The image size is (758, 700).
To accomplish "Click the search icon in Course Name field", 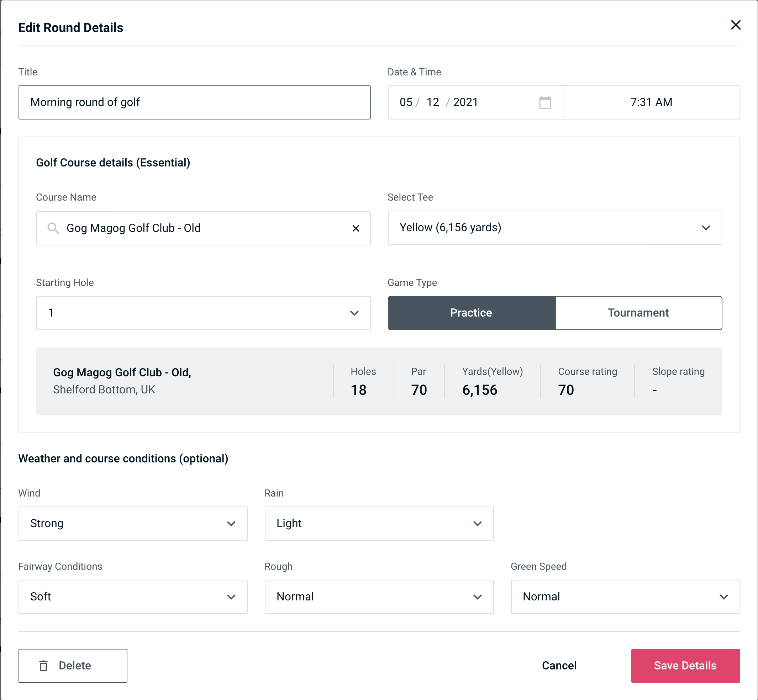I will [53, 228].
